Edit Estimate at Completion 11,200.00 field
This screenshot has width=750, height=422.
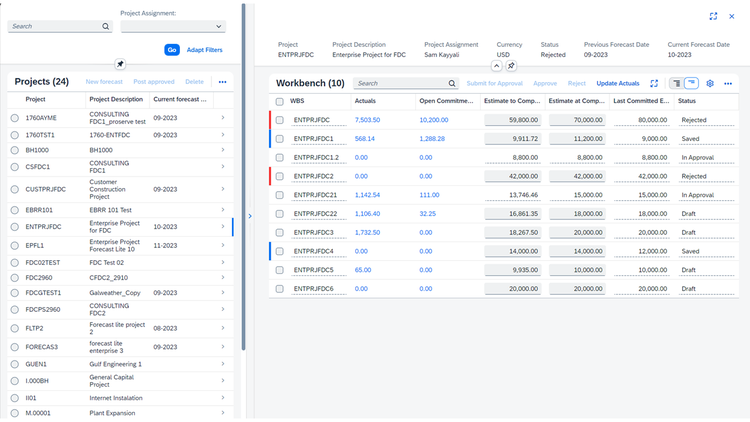click(x=577, y=139)
